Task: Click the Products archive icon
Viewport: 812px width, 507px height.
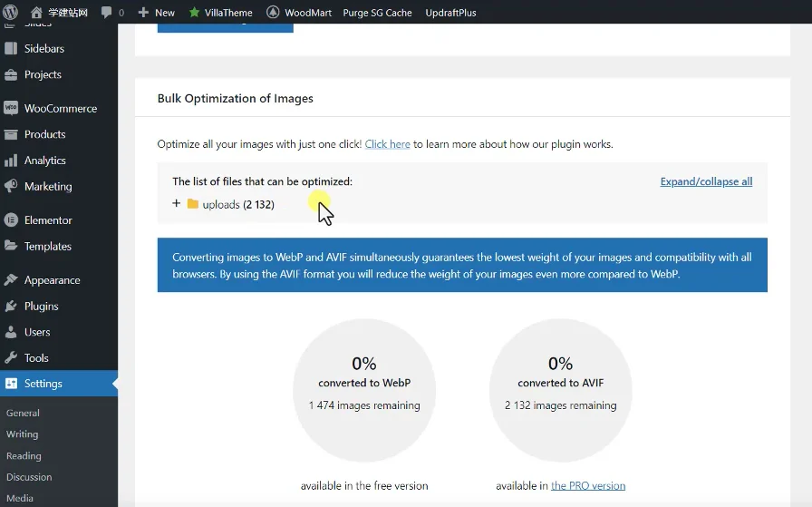Action: 11,134
